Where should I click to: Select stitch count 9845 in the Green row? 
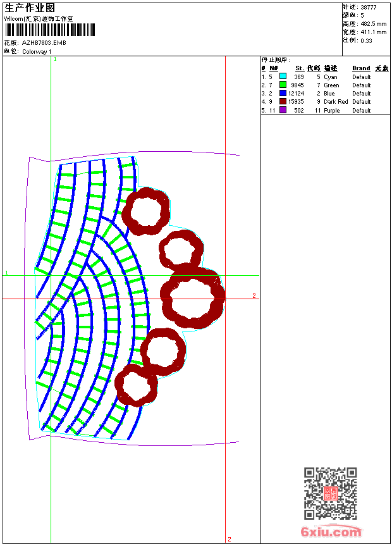click(x=297, y=85)
